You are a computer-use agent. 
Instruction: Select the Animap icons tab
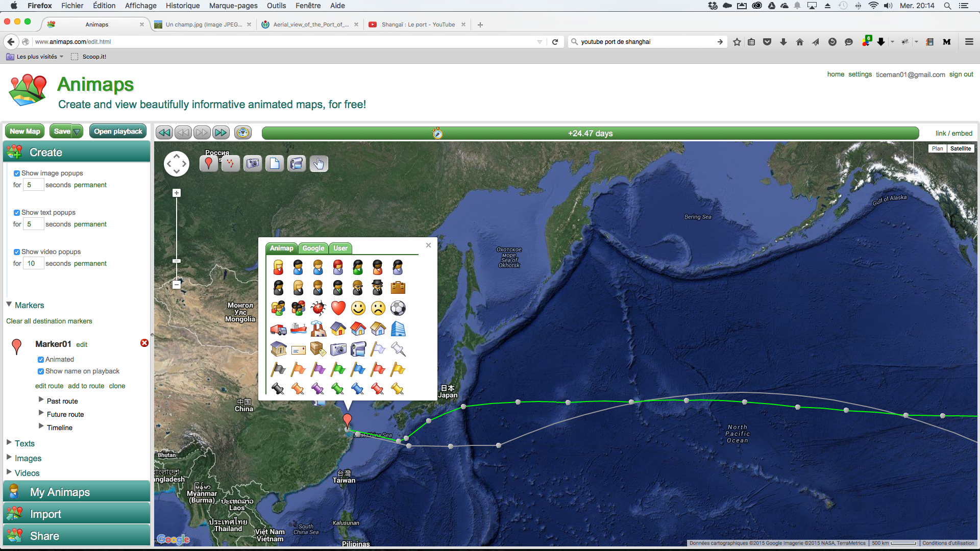click(x=282, y=248)
